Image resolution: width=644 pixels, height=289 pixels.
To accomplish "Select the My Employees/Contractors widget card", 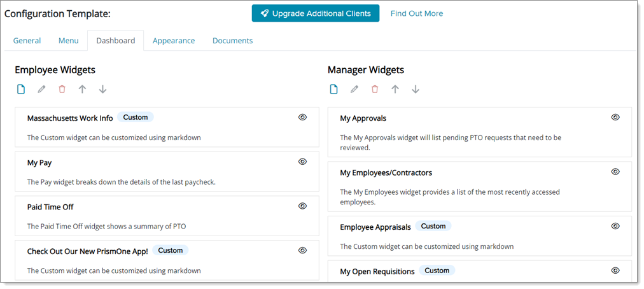I will (480, 187).
